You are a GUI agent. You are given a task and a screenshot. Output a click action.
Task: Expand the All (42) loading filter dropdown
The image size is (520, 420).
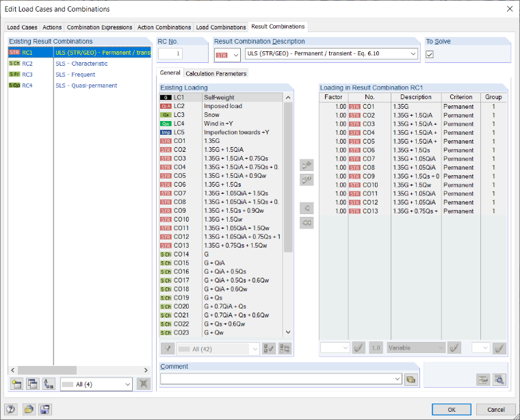[255, 349]
